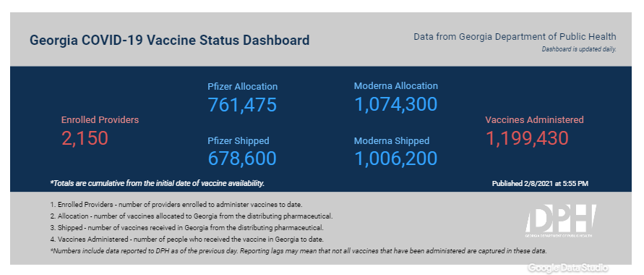
Task: Click the DPH logo icon
Action: (x=560, y=221)
